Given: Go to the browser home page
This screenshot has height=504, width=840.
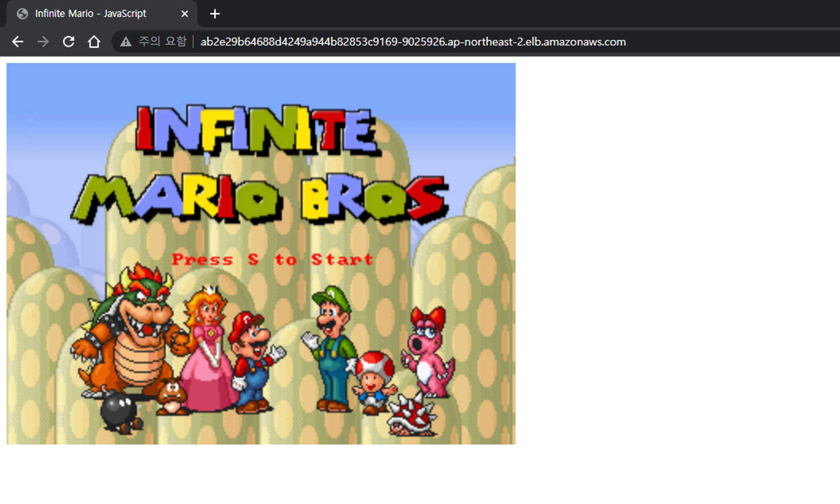Looking at the screenshot, I should 94,42.
